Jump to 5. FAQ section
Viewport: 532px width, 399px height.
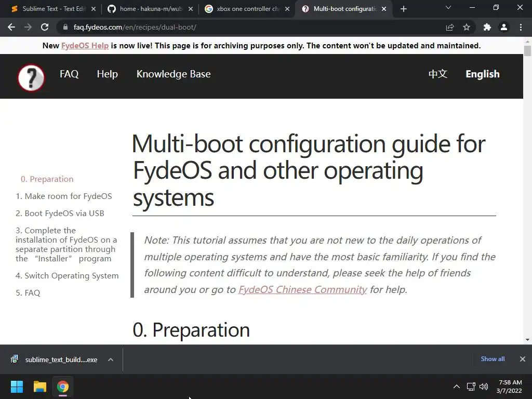[28, 292]
